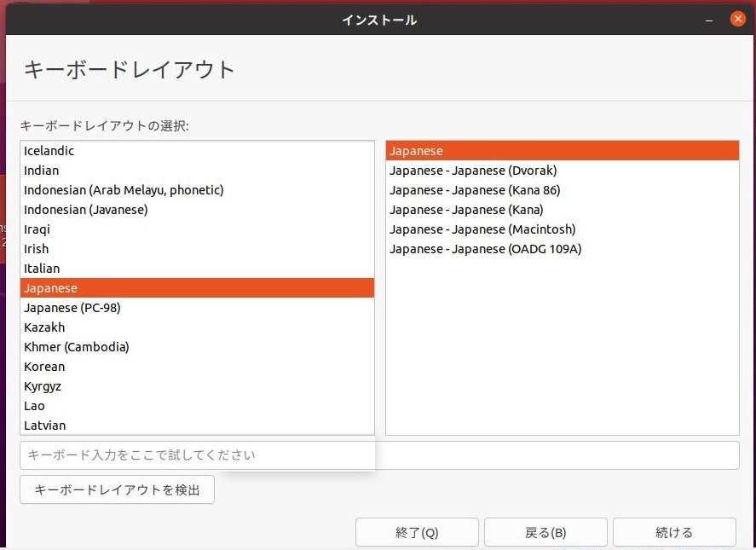Select highlighted Japanese in left list
Image resolution: width=756 pixels, height=550 pixels.
[197, 288]
